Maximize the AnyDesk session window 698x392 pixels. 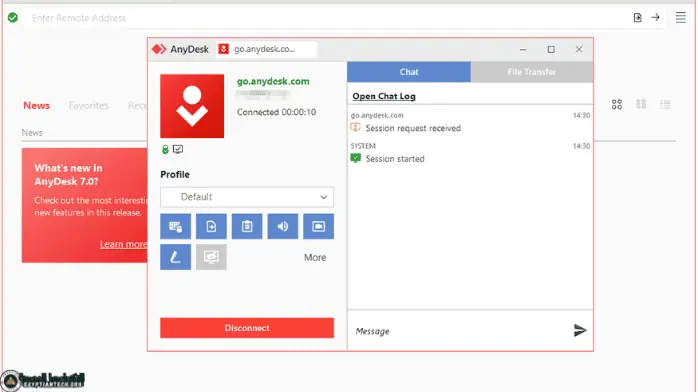pyautogui.click(x=551, y=49)
